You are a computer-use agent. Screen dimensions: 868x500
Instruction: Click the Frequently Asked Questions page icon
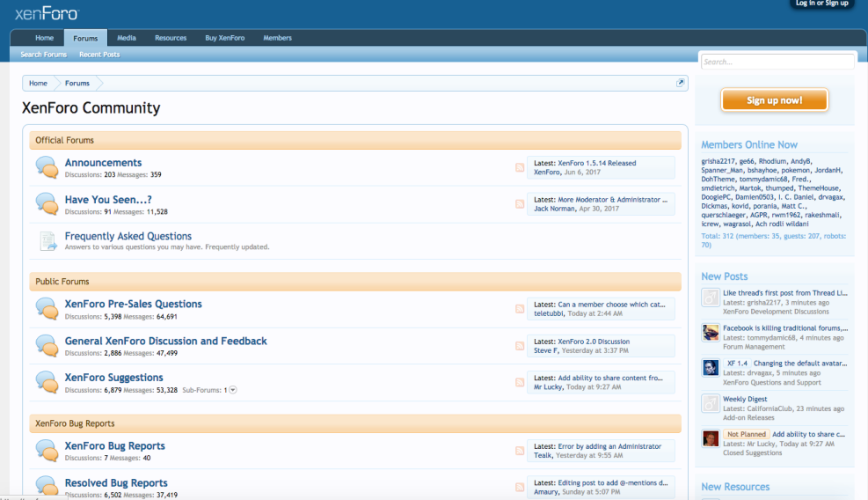[47, 241]
